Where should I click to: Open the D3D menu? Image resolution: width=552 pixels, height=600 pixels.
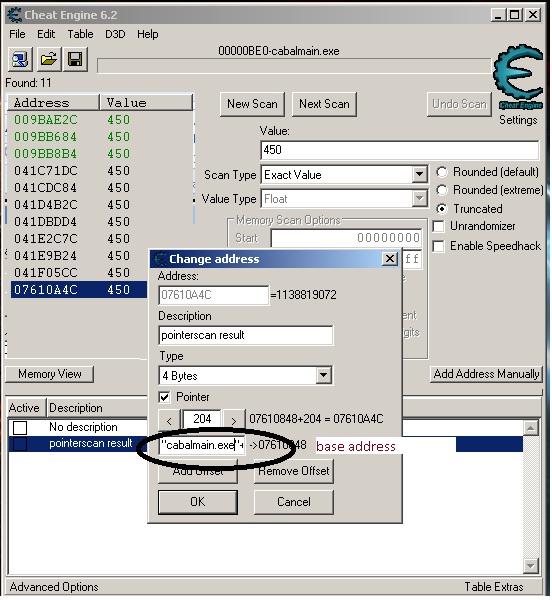115,34
